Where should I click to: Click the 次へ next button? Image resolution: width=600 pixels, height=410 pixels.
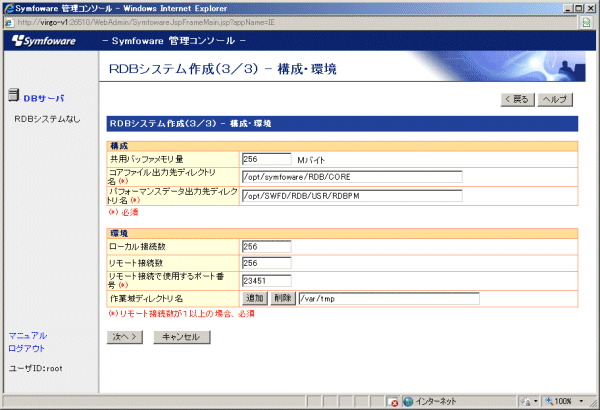pyautogui.click(x=125, y=337)
